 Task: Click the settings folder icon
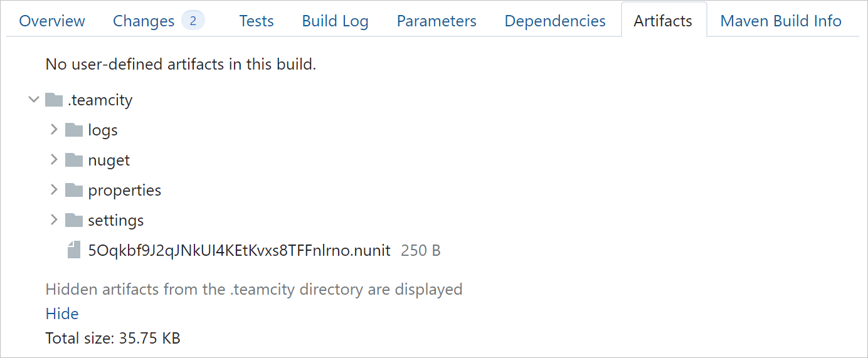click(74, 221)
